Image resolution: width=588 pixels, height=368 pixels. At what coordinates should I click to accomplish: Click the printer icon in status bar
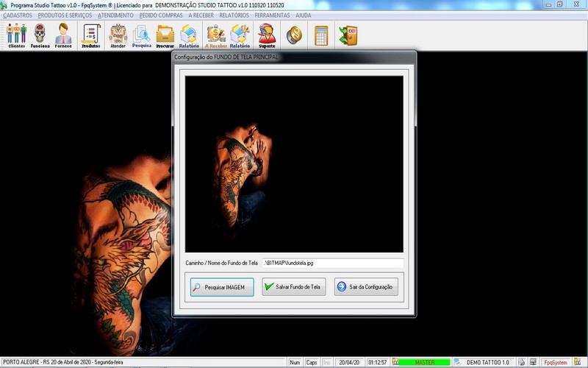click(521, 362)
